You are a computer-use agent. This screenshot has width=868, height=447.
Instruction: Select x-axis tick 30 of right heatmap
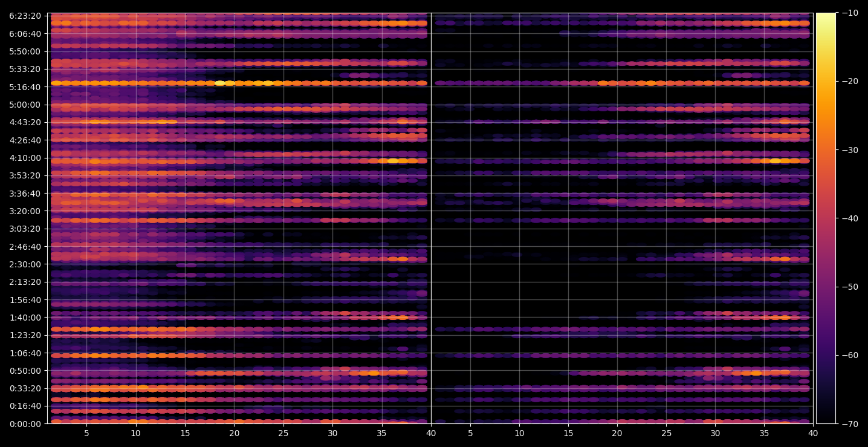pos(715,433)
